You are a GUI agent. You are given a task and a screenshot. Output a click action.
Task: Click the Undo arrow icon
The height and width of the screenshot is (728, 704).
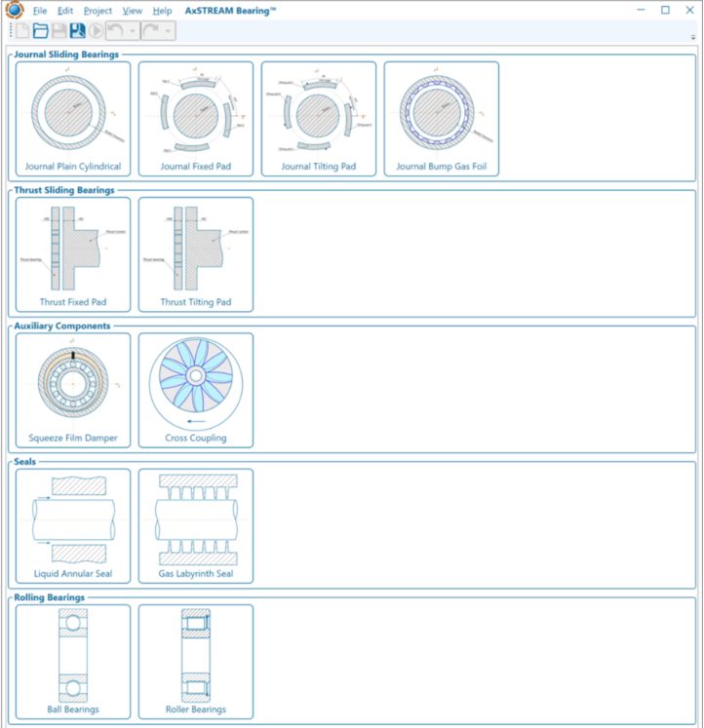(x=115, y=31)
